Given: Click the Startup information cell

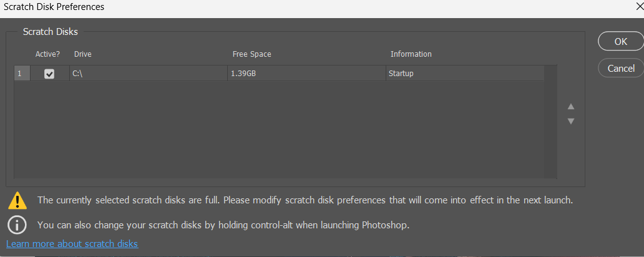Looking at the screenshot, I should 401,74.
